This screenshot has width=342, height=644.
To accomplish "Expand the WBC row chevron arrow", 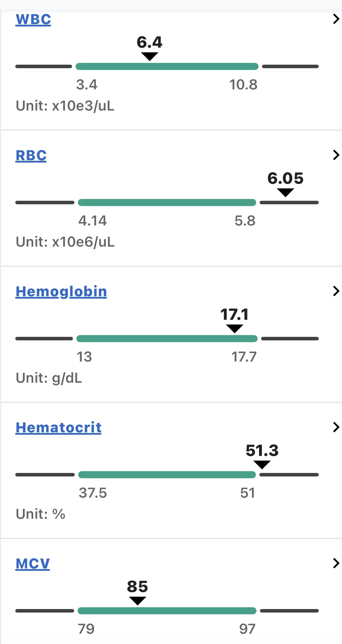I will (336, 19).
